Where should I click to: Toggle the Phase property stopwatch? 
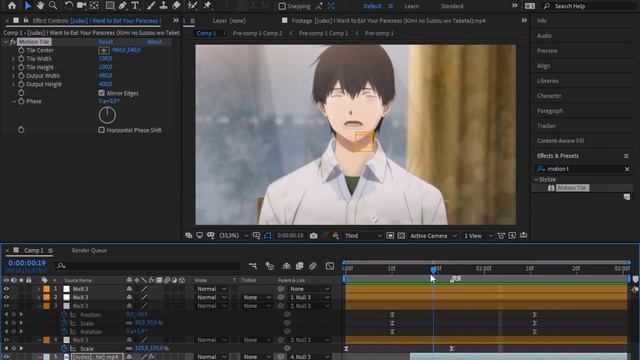[x=21, y=101]
